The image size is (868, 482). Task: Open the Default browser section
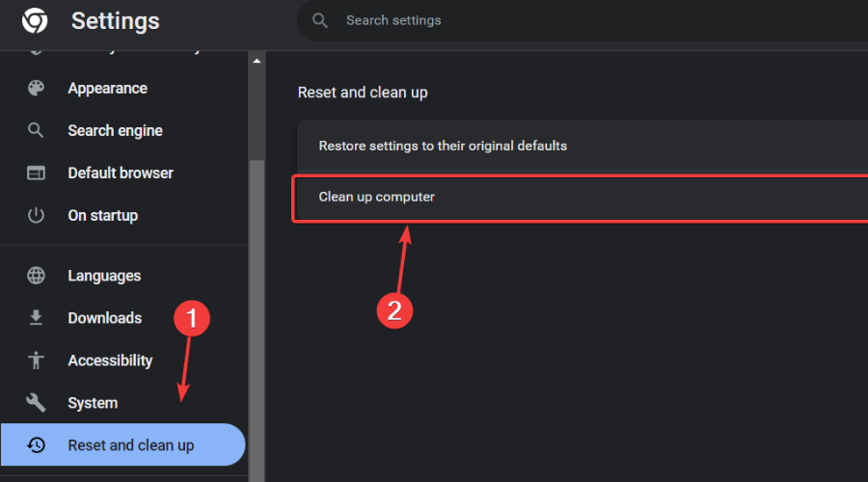pos(121,174)
